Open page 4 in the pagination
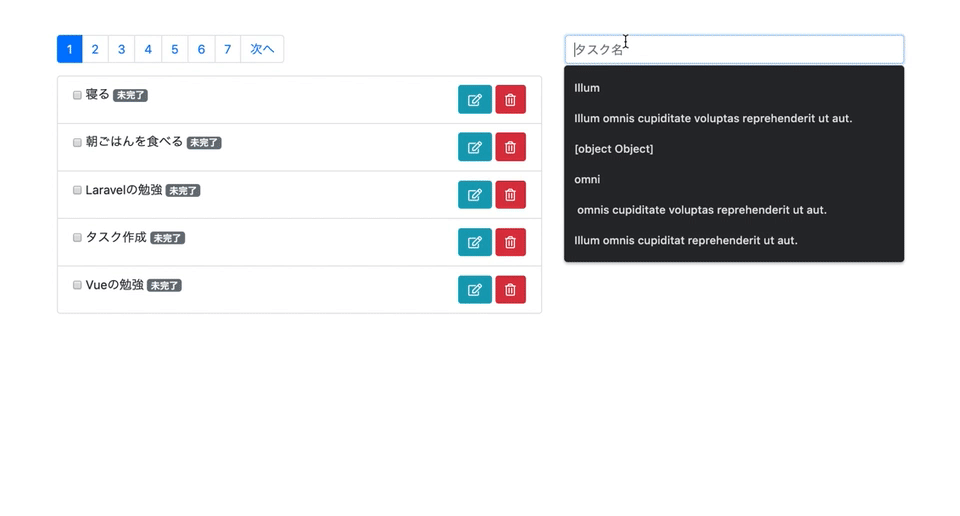This screenshot has width=960, height=516. pos(148,49)
